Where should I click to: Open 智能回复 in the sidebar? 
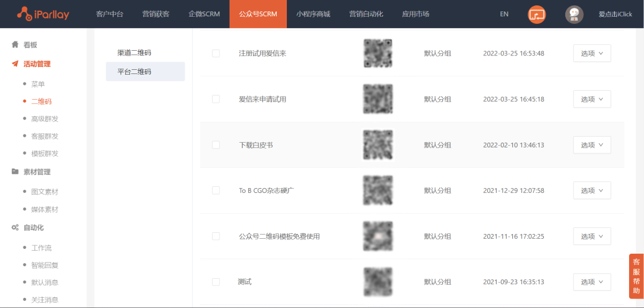(x=45, y=265)
